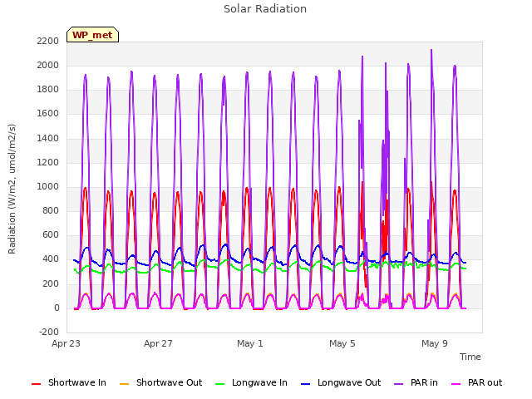This screenshot has height=399, width=532.
Task: Click the May 5 x-axis tick label
Action: pos(342,343)
